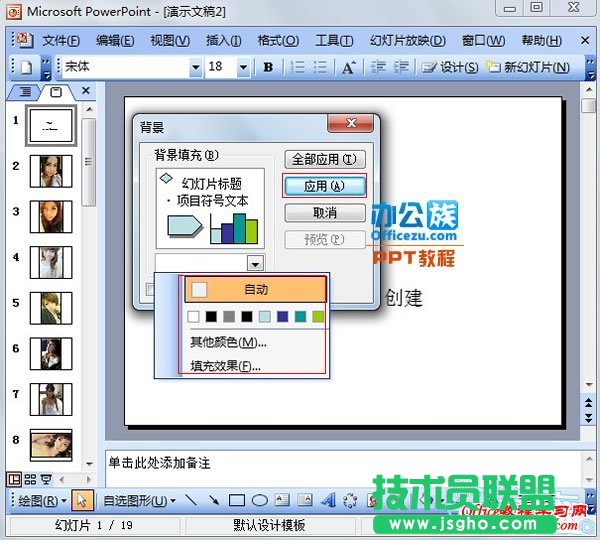Open the 设计(S) design pane

pyautogui.click(x=450, y=67)
